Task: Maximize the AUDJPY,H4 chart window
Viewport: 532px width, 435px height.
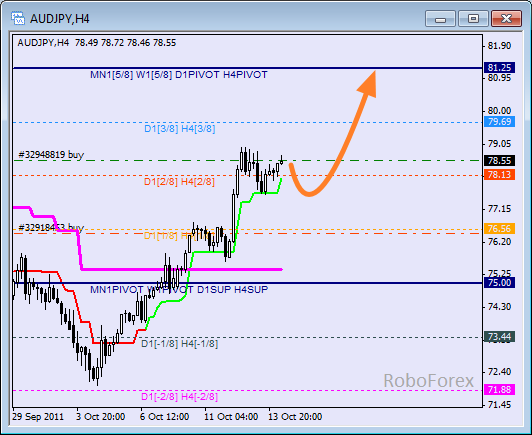Action: [x=473, y=19]
